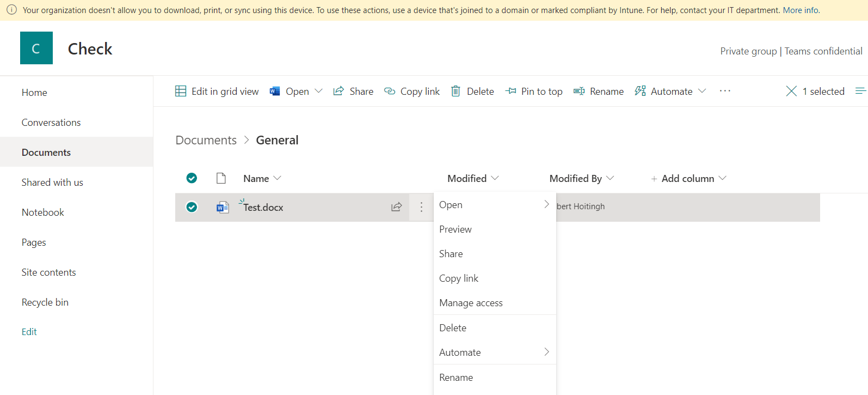Image resolution: width=868 pixels, height=395 pixels.
Task: Click the share icon on the Test.docx row
Action: (396, 207)
